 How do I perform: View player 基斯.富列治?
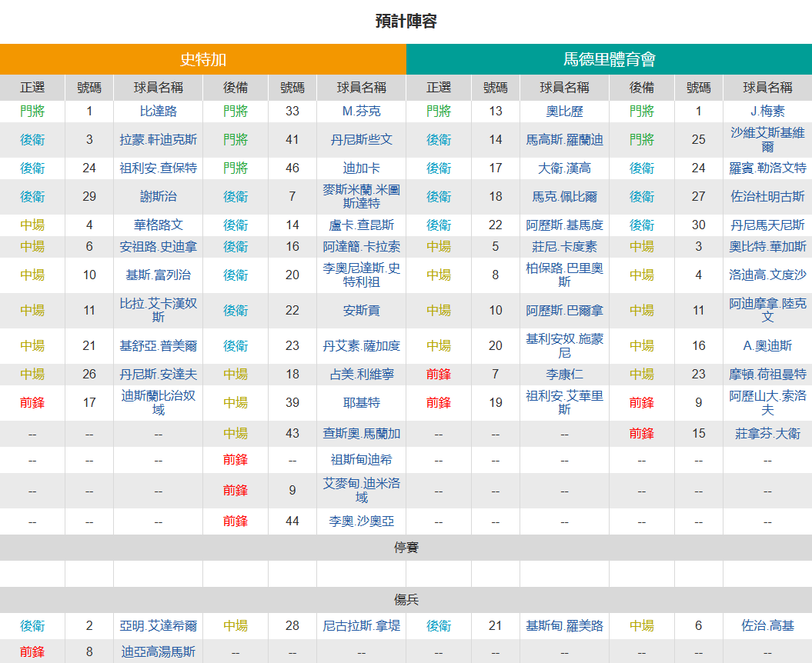pyautogui.click(x=159, y=275)
